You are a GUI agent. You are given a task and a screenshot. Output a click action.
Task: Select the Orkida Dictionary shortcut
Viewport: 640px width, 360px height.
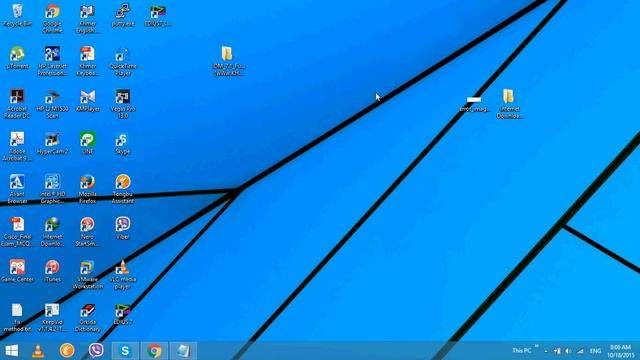(x=87, y=316)
